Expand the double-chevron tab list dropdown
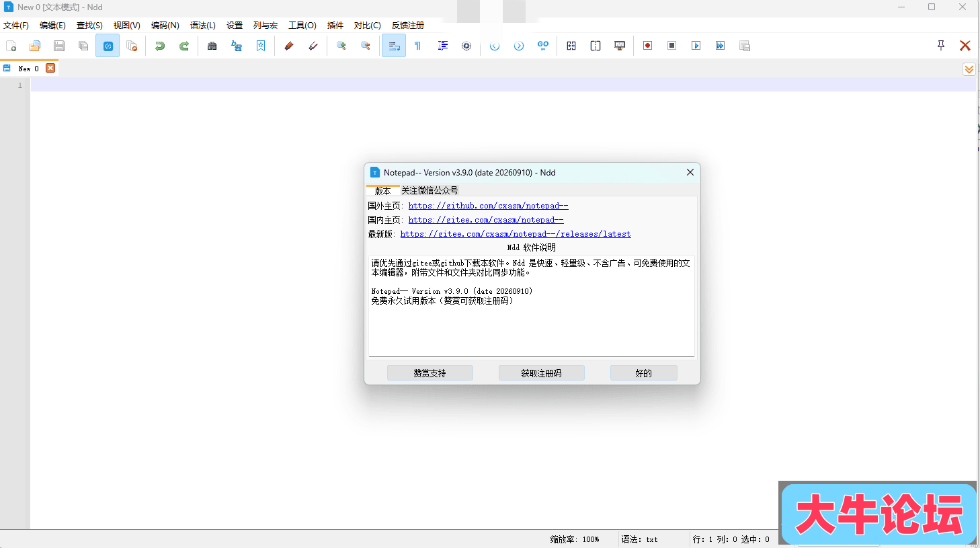This screenshot has width=980, height=548. coord(969,69)
